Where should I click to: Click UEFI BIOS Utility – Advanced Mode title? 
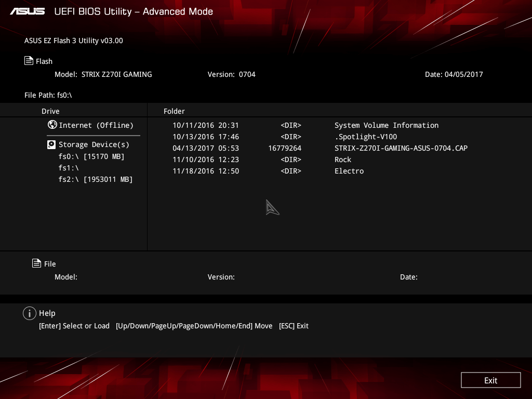(x=134, y=11)
